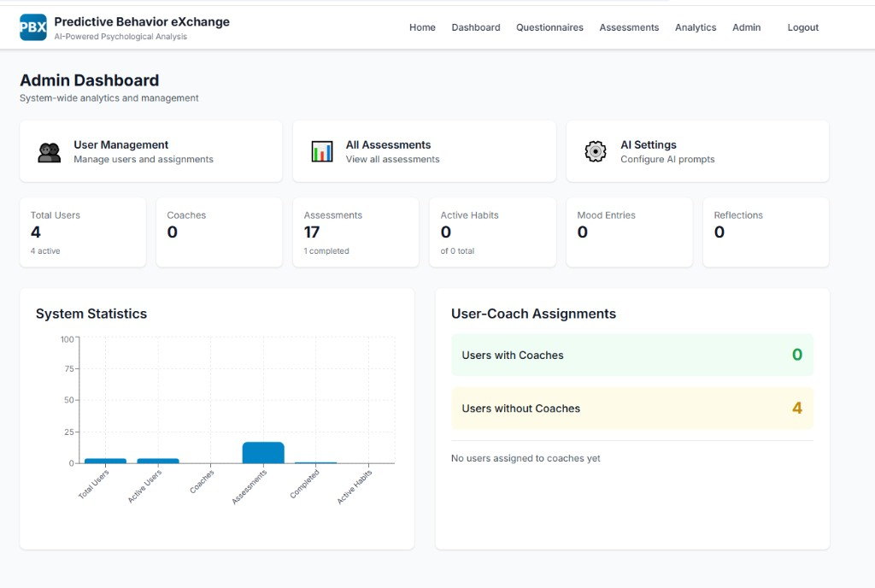Select Admin in the top navigation
The height and width of the screenshot is (588, 875).
coord(746,27)
